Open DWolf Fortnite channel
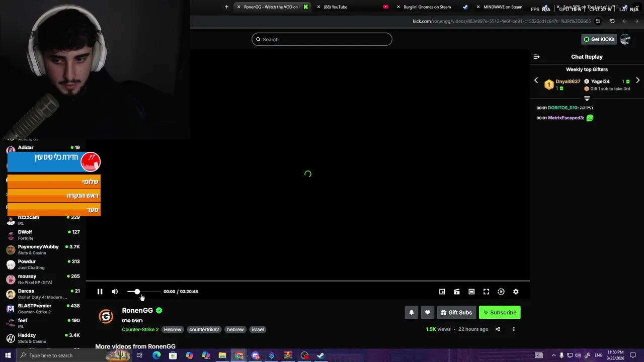644x362 pixels. coord(43,235)
